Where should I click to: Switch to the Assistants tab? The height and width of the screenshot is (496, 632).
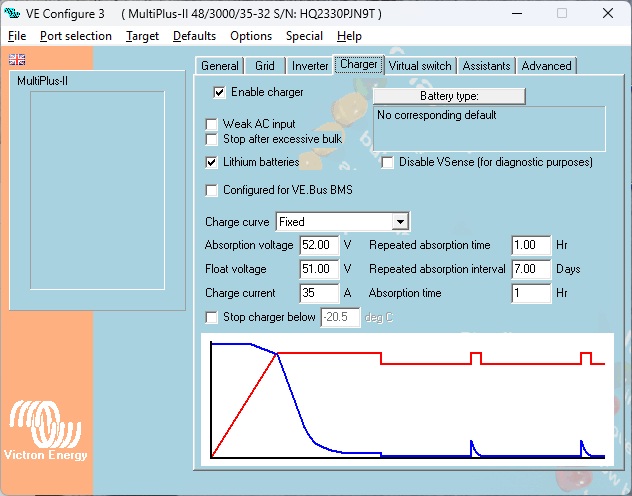[486, 66]
